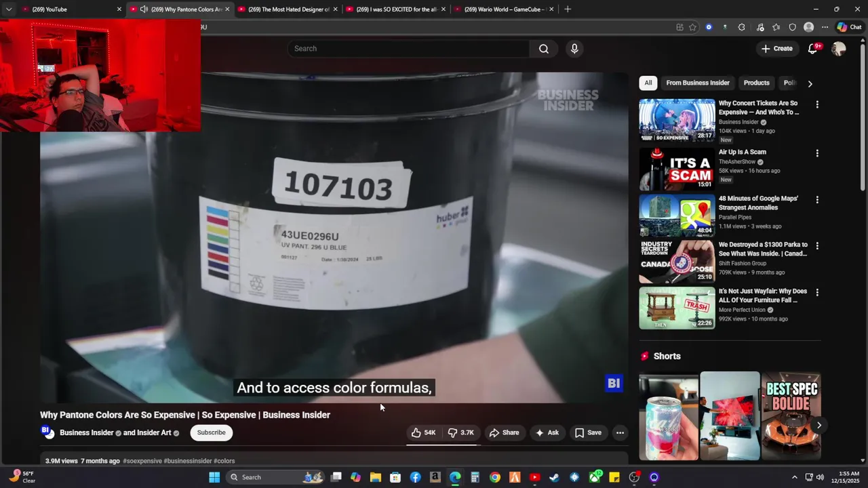
Task: Open the Amazon app in taskbar
Action: pyautogui.click(x=435, y=477)
